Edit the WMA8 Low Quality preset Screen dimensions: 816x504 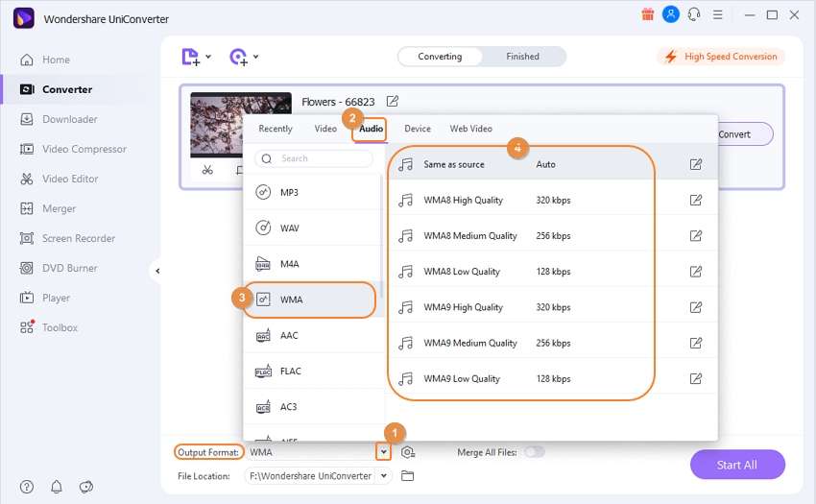pos(696,272)
